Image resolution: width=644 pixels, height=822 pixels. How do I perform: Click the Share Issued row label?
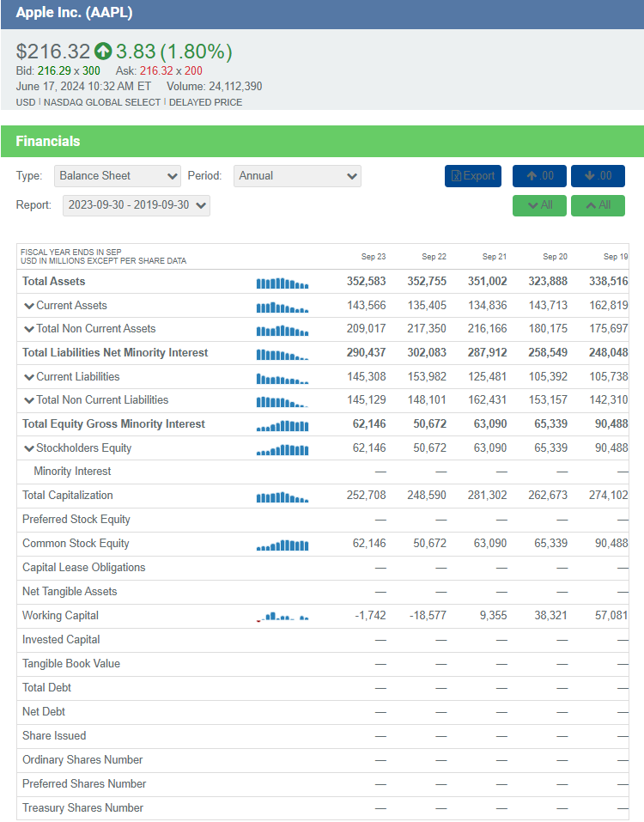pyautogui.click(x=54, y=736)
